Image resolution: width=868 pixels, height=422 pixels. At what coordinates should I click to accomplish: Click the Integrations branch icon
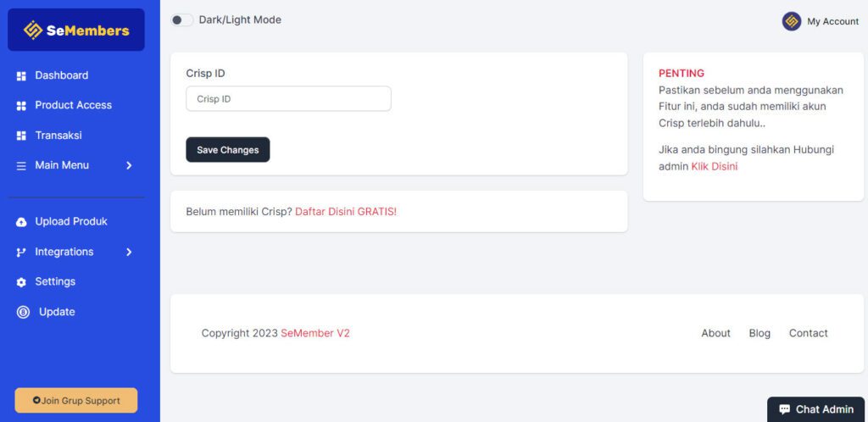point(21,253)
